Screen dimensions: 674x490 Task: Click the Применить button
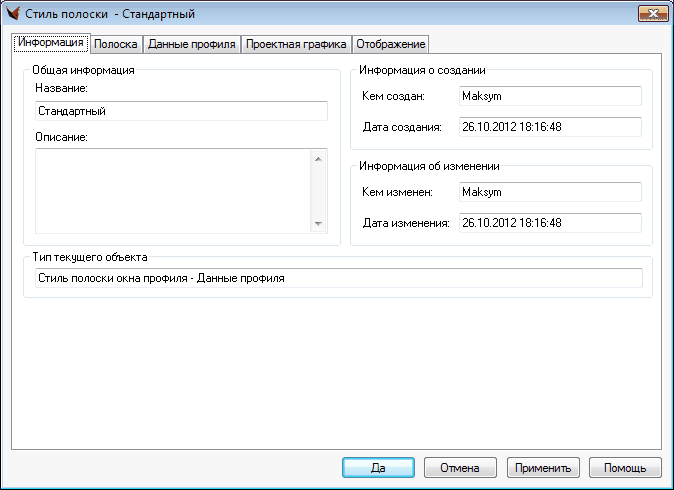tap(543, 467)
